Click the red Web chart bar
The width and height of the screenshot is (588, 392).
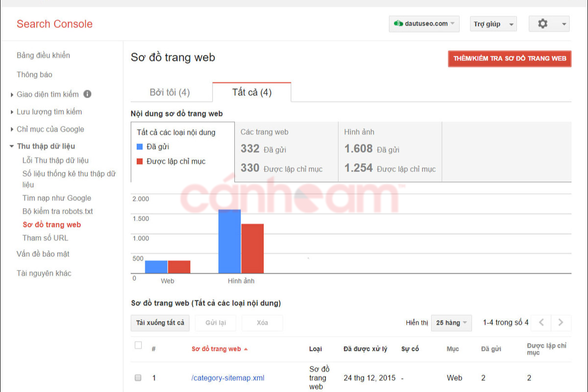[179, 267]
